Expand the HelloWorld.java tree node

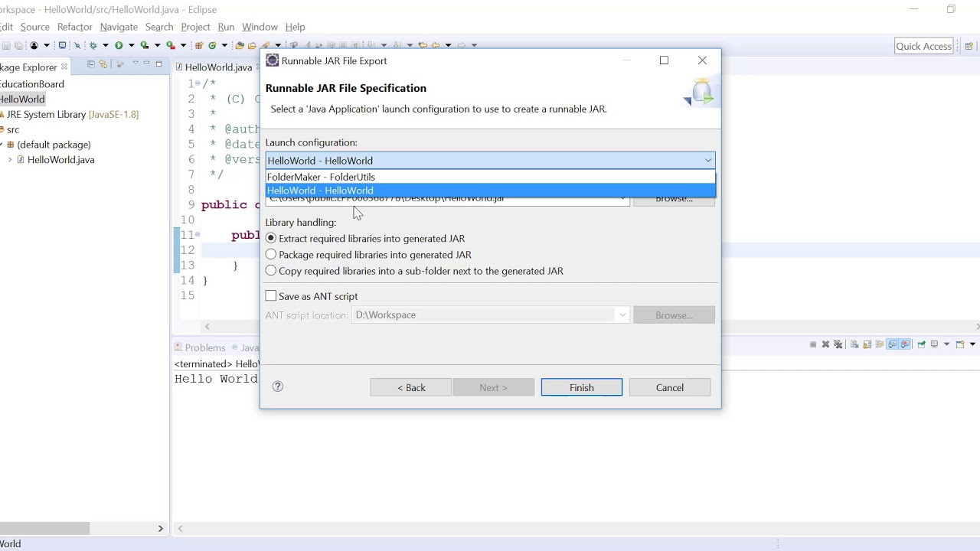(10, 160)
